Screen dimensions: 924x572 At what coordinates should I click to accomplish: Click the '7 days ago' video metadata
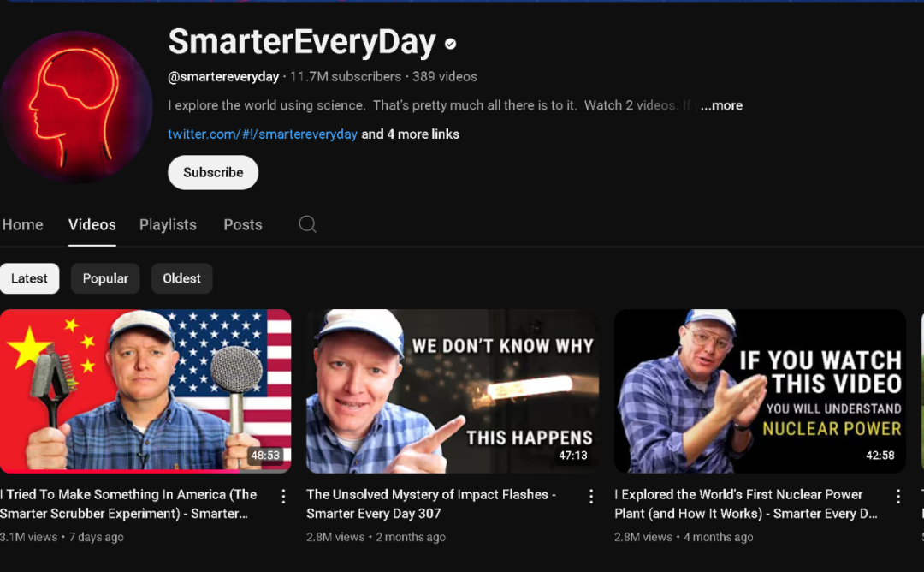[96, 537]
